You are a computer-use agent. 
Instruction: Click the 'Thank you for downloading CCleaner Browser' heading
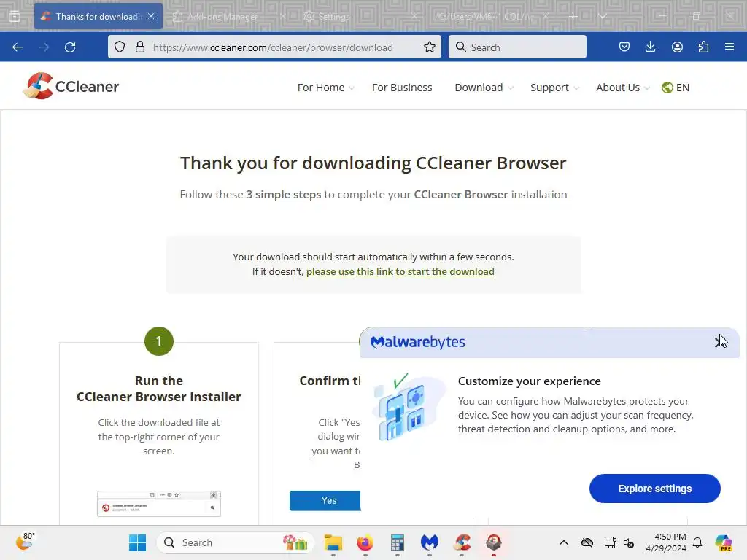[x=373, y=163]
